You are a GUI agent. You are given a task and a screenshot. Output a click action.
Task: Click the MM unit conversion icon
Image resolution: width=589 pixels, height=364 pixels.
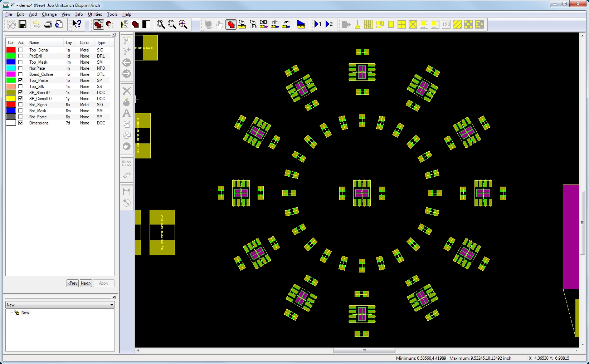[275, 24]
